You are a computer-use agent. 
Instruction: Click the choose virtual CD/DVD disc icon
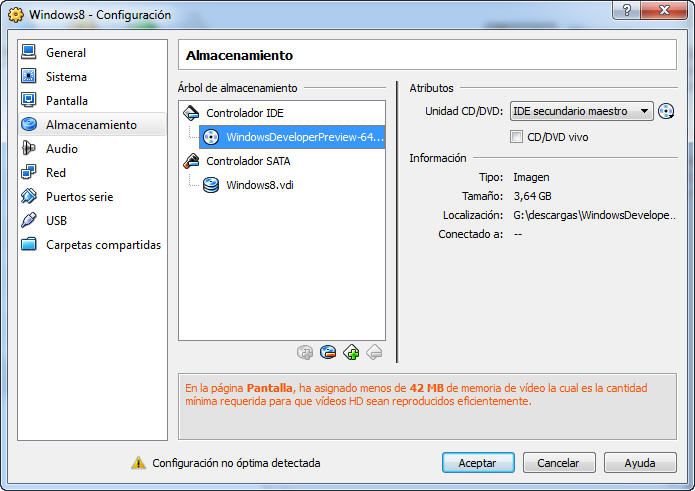click(x=666, y=111)
